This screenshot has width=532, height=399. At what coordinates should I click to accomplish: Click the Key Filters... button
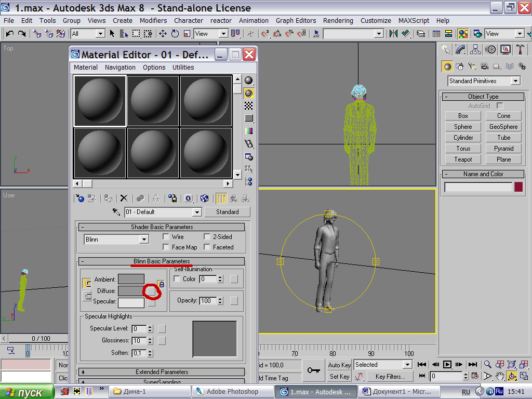click(390, 376)
